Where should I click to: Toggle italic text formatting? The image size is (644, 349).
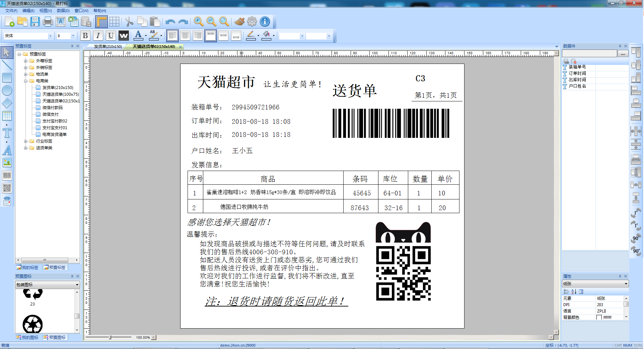[x=98, y=35]
